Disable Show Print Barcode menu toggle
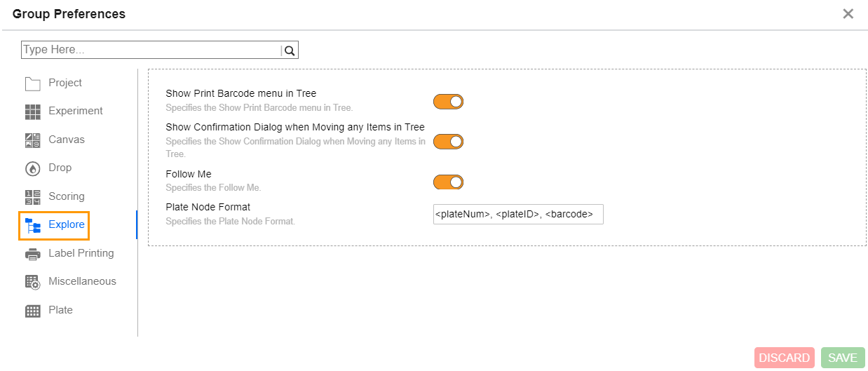 [448, 102]
